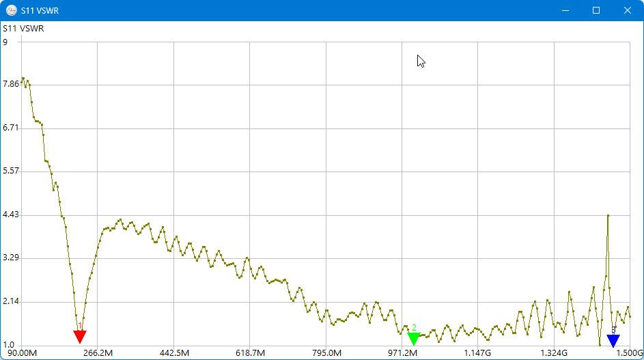Click the 971.2M frequency axis label
Viewport: 644px width, 360px height.
click(402, 353)
